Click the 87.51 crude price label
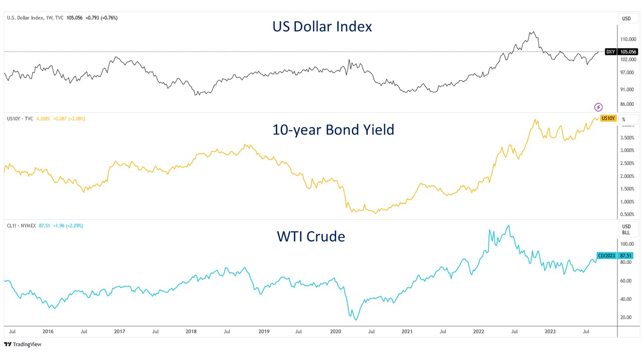Image resolution: width=644 pixels, height=362 pixels. 628,255
